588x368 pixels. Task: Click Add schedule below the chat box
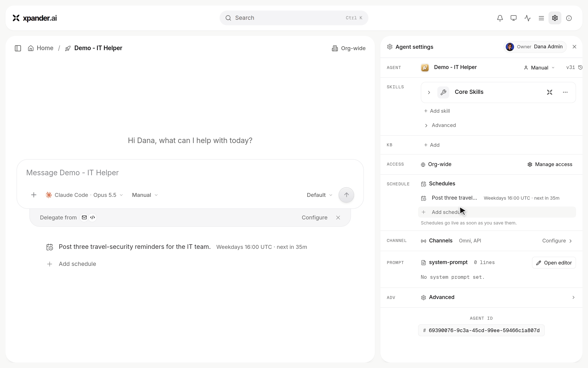[x=71, y=264]
